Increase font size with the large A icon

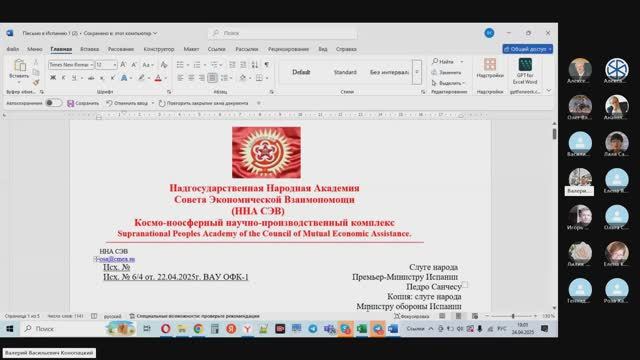(x=123, y=65)
